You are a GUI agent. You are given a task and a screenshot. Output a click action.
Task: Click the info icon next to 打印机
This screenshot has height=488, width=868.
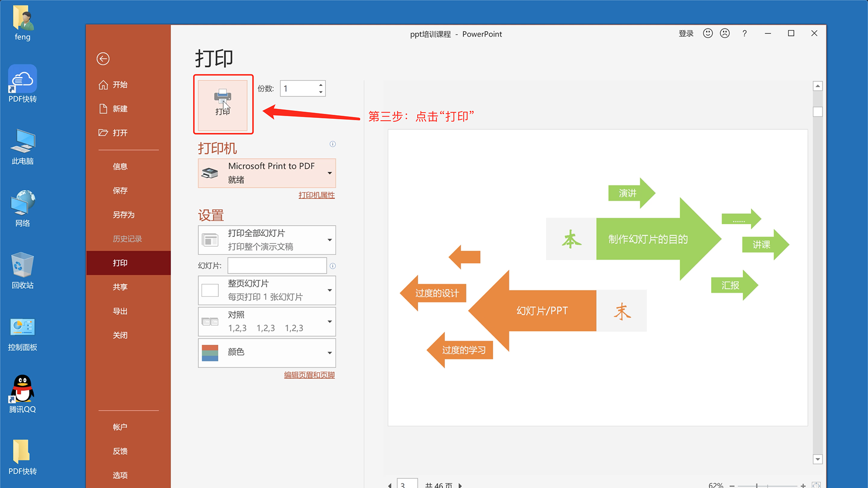[333, 144]
